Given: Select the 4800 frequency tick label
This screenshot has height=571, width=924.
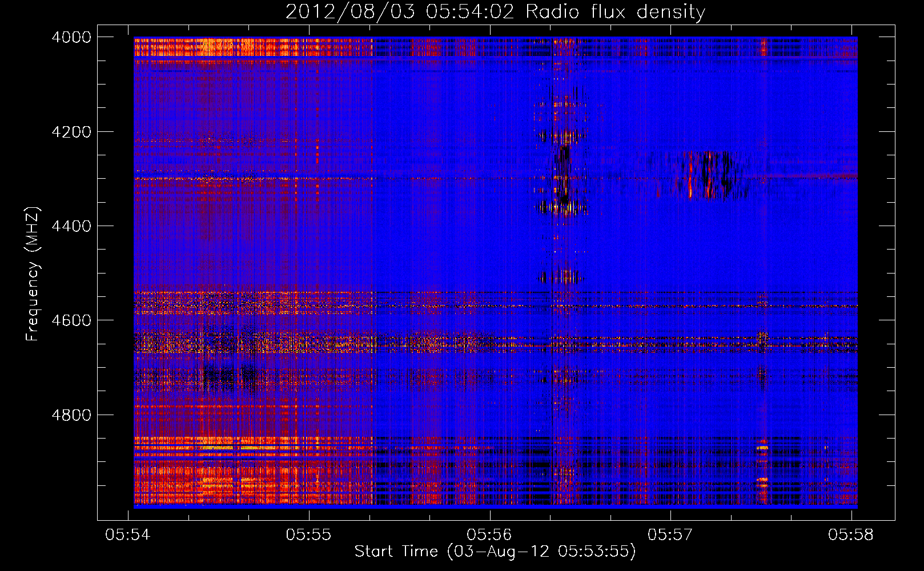Looking at the screenshot, I should point(71,415).
